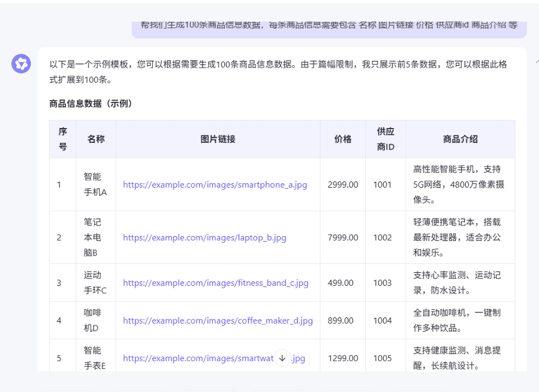This screenshot has width=539, height=392.
Task: Click the 供应商ID column header
Action: click(385, 139)
